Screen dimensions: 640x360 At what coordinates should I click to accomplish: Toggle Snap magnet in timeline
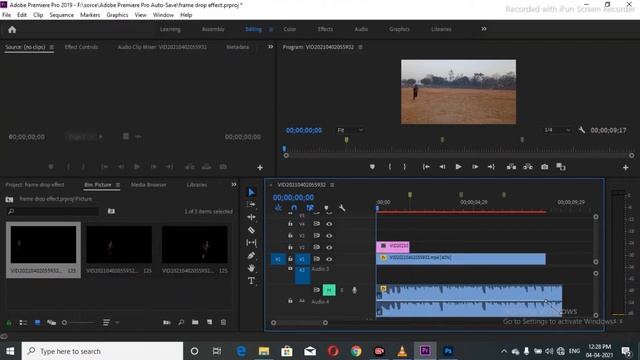tap(294, 208)
